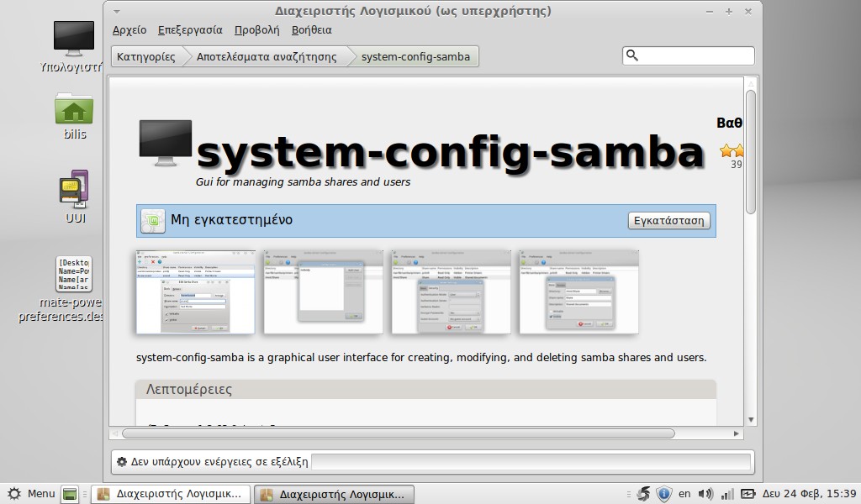Screen dimensions: 861x504
Task: Click the horizontal scroll right arrow
Action: [x=737, y=433]
